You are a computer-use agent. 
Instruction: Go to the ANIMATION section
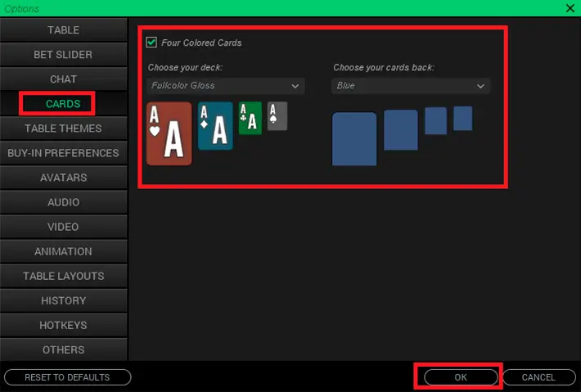(63, 251)
